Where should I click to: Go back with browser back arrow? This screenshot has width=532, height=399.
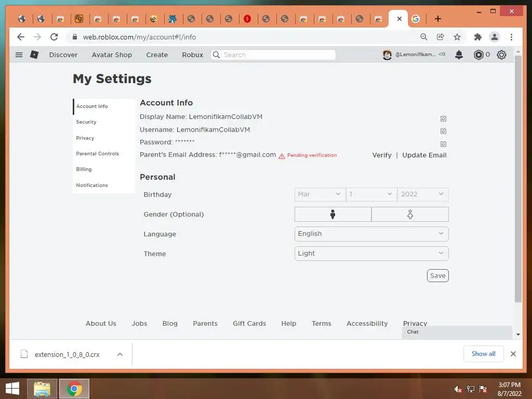point(21,37)
